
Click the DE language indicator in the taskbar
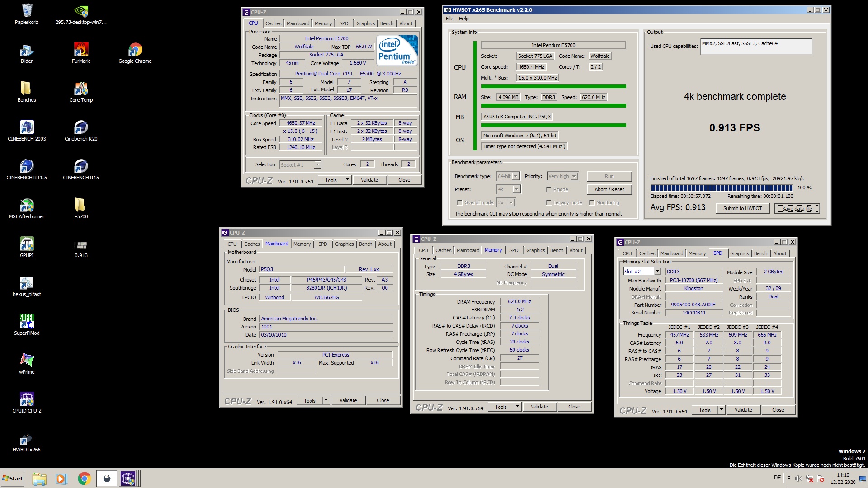777,478
